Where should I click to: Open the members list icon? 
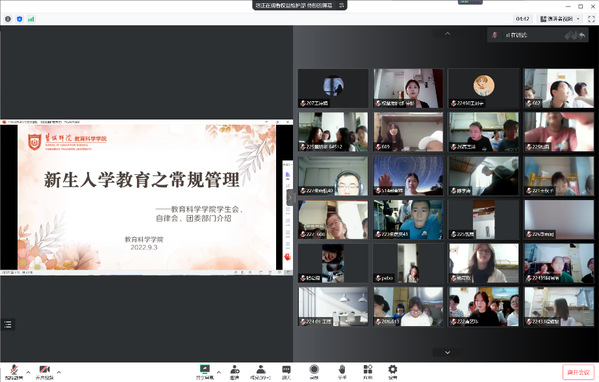[x=261, y=372]
